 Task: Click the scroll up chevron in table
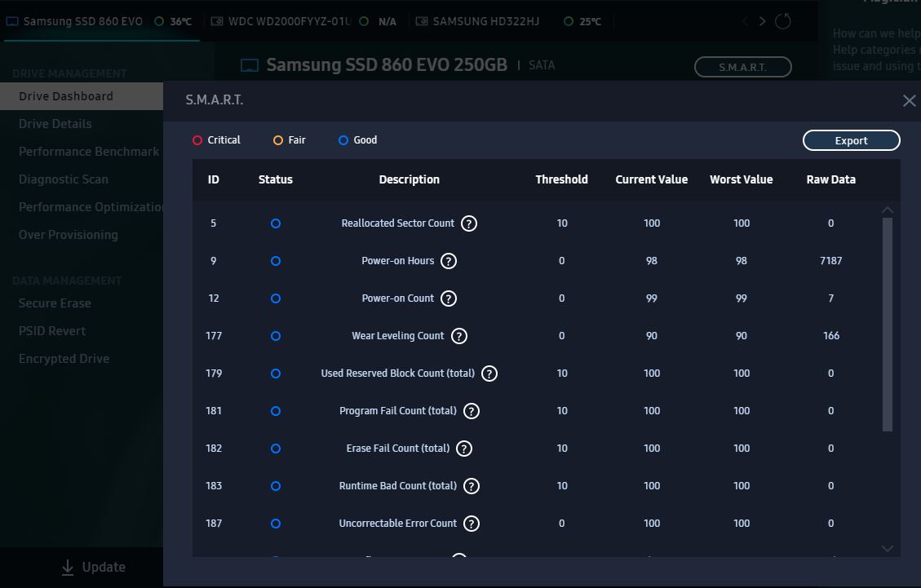point(888,210)
